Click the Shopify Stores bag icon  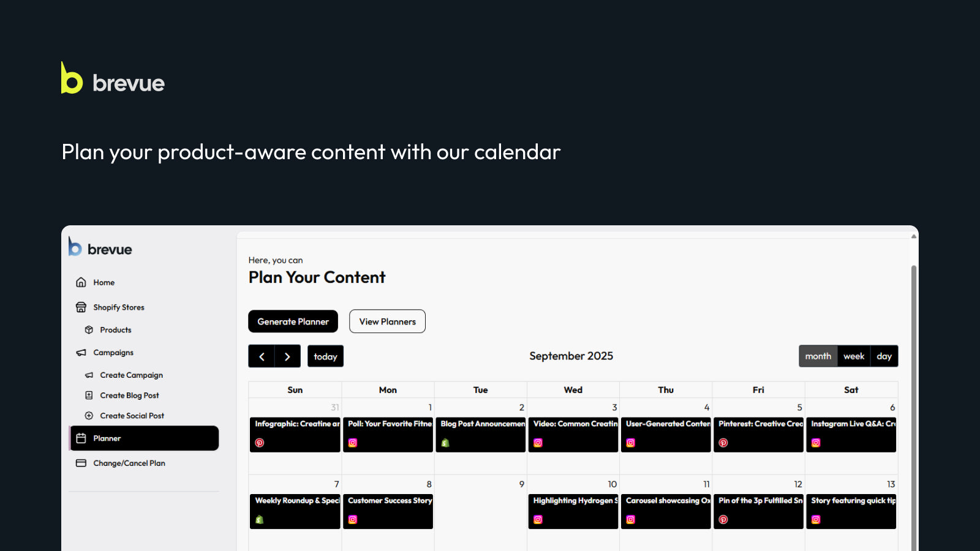(81, 307)
